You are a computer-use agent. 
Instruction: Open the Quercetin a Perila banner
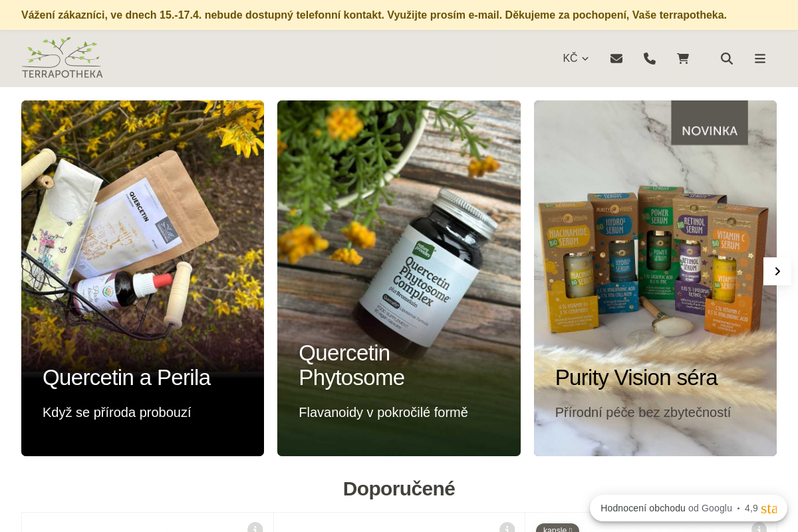point(142,233)
